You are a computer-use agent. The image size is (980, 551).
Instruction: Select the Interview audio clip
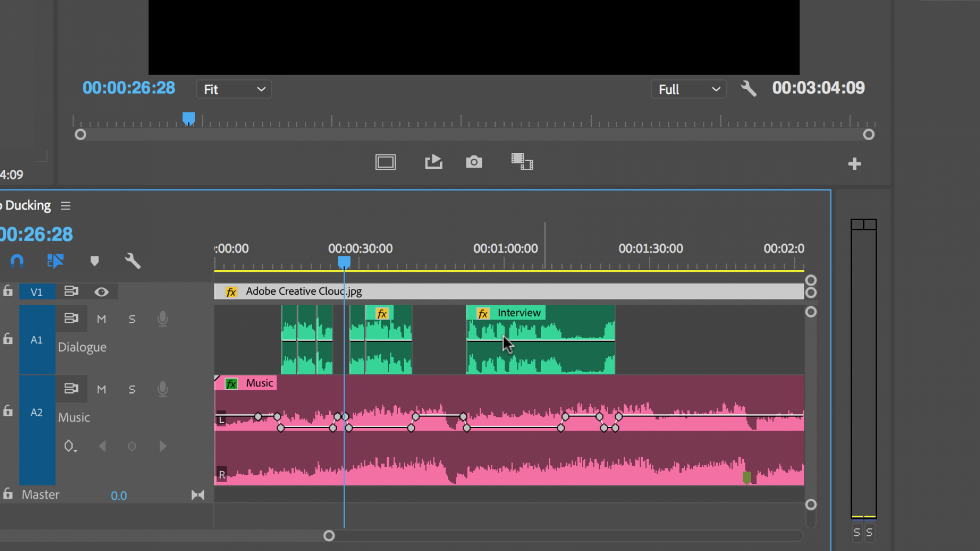540,340
